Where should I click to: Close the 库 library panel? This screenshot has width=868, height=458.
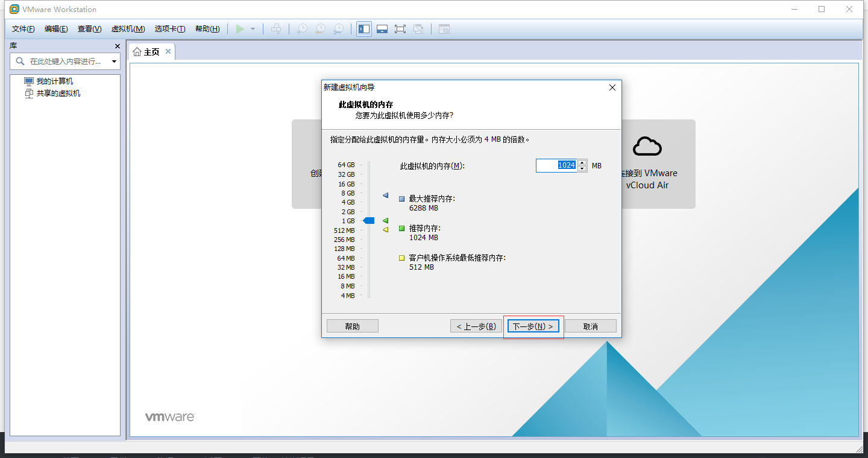(x=118, y=46)
